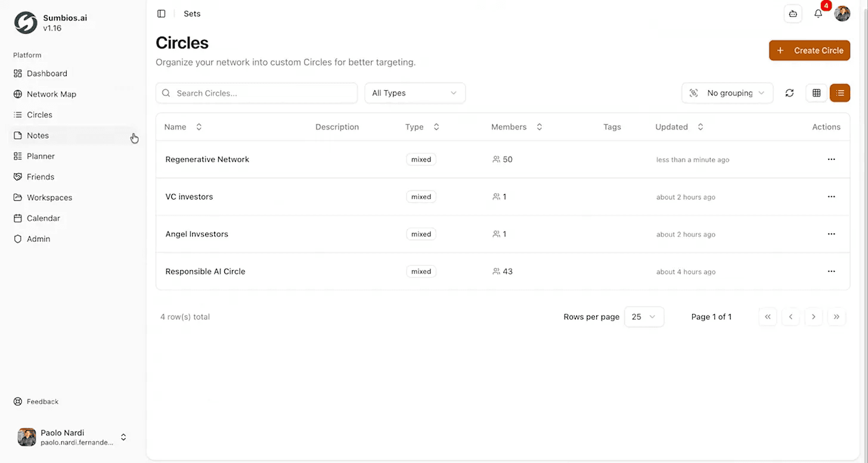Open the bot assistant icon in header
Screen dimensions: 868x463
point(792,14)
